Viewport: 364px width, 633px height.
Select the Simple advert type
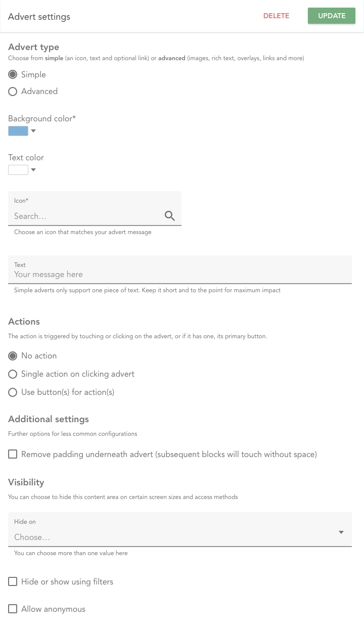pos(13,75)
